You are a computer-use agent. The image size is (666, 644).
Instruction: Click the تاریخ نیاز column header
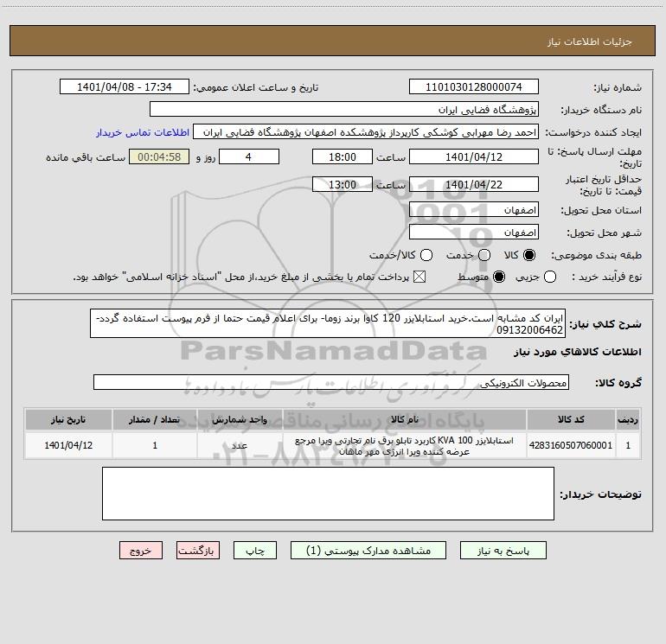[x=68, y=419]
